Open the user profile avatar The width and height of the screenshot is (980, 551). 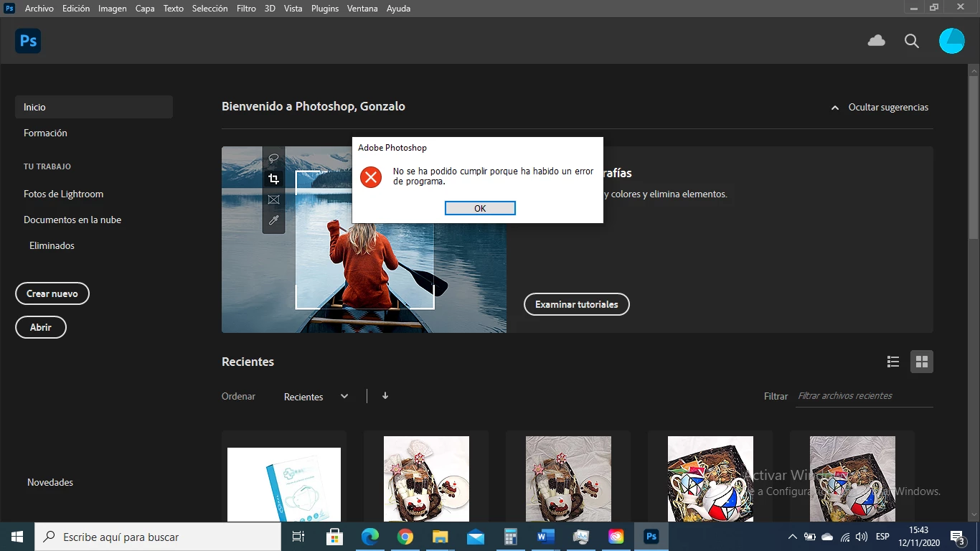952,41
